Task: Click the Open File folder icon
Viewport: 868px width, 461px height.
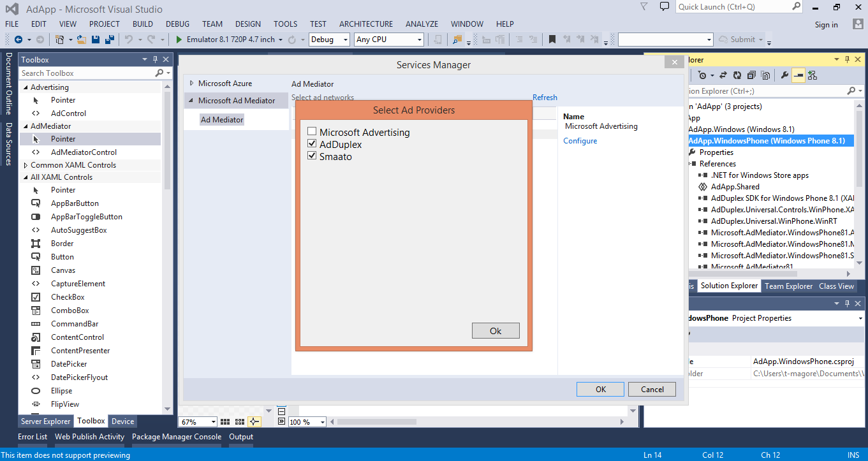Action: pos(82,40)
